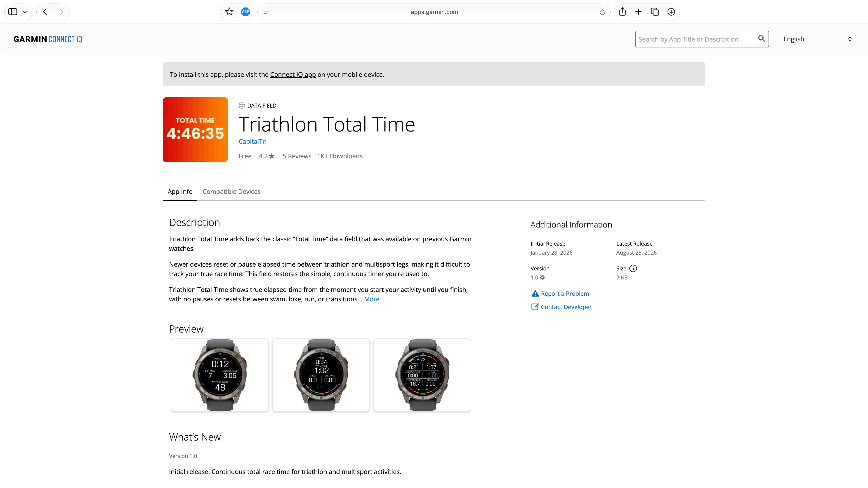Open the ABP ad blocker extension

pyautogui.click(x=245, y=12)
